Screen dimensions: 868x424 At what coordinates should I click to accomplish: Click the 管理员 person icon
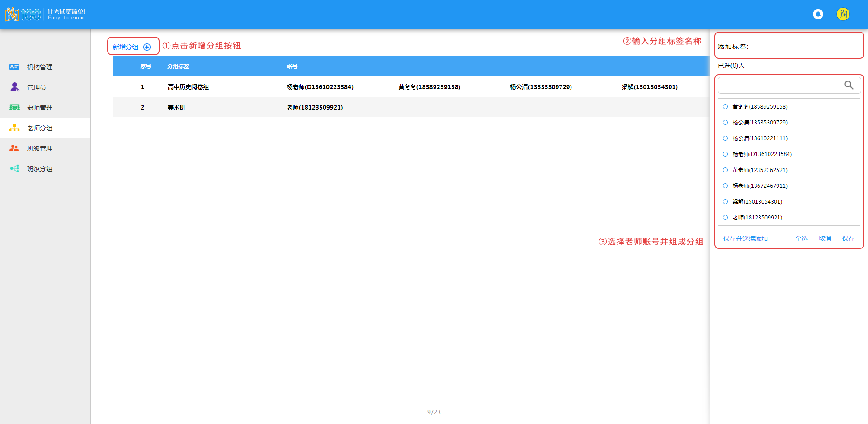(14, 87)
